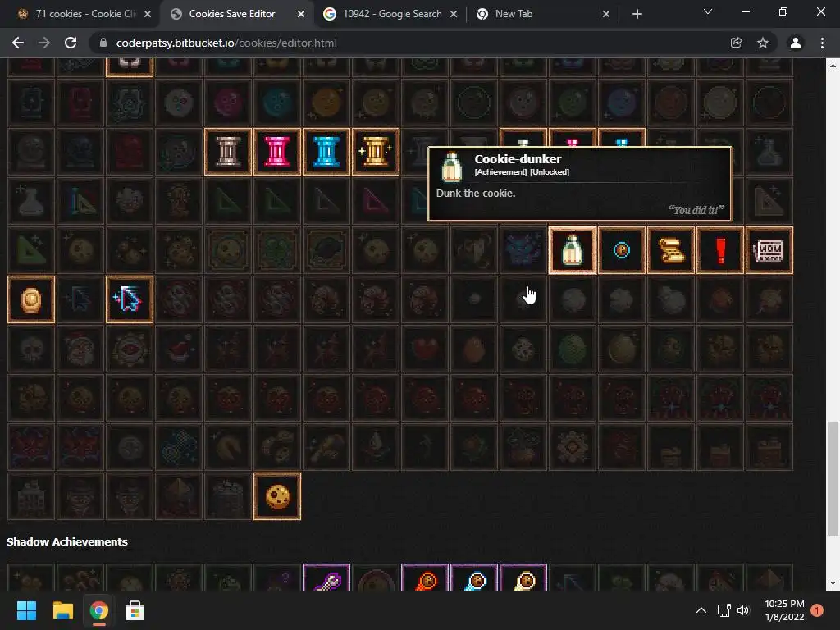Click the dim skull achievement icon
Viewport: 840px width, 630px height.
31,349
